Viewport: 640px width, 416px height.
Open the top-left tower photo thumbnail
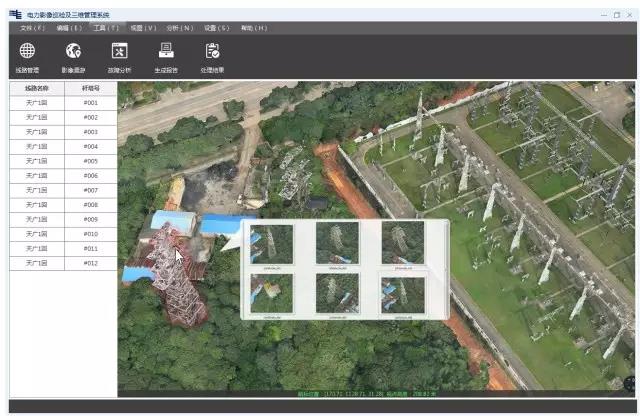coord(272,243)
